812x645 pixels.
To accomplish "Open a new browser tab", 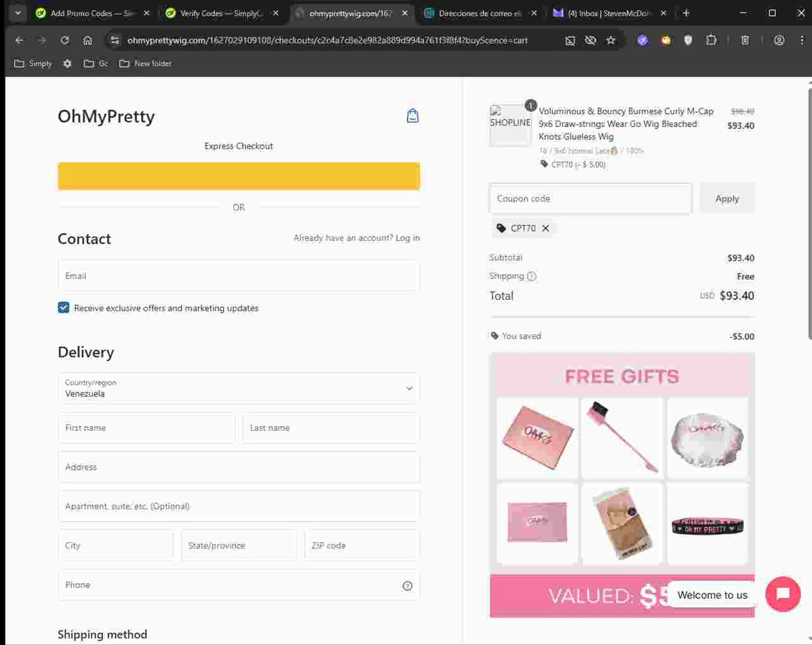I will (x=686, y=13).
